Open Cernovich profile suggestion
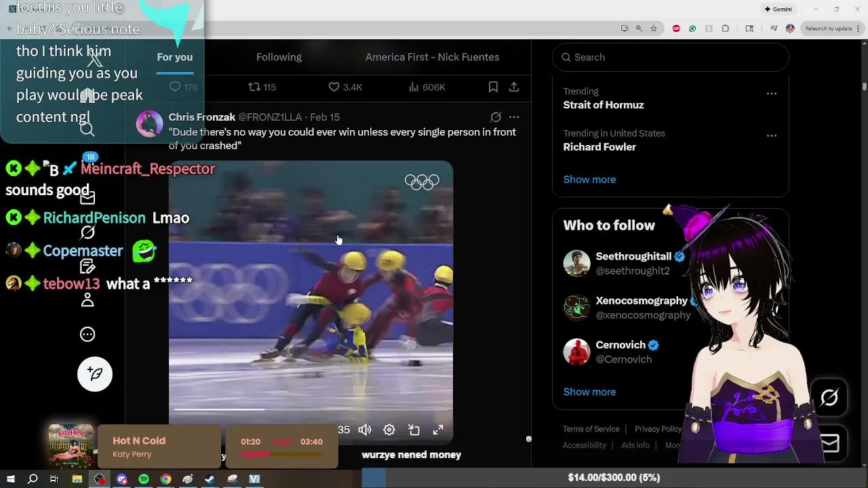868x488 pixels. pos(620,344)
